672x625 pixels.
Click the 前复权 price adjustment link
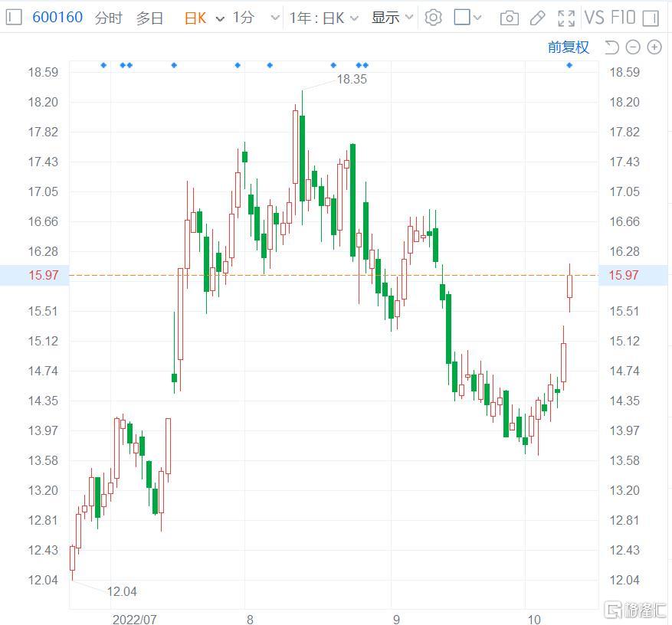pos(569,47)
